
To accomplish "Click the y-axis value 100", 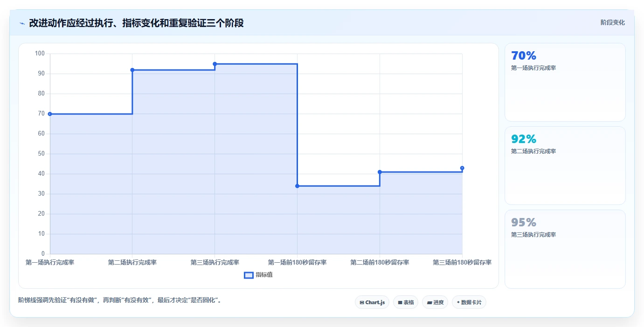I will 40,54.
